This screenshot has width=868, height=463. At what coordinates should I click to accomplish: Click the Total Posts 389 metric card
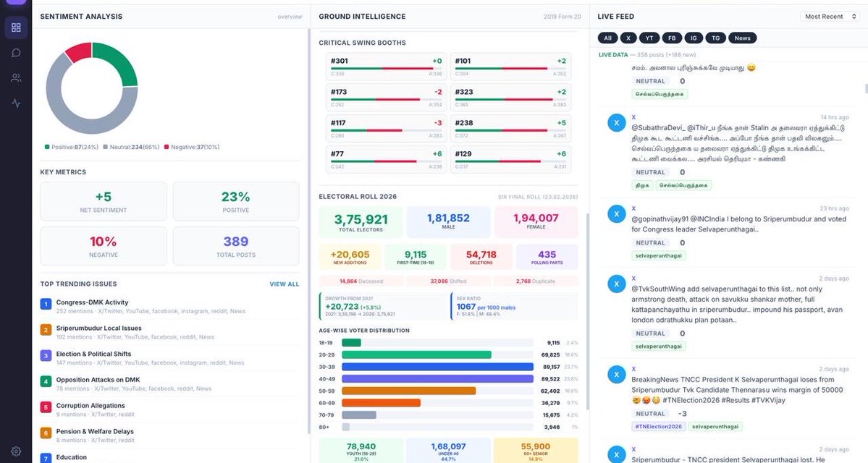[236, 246]
